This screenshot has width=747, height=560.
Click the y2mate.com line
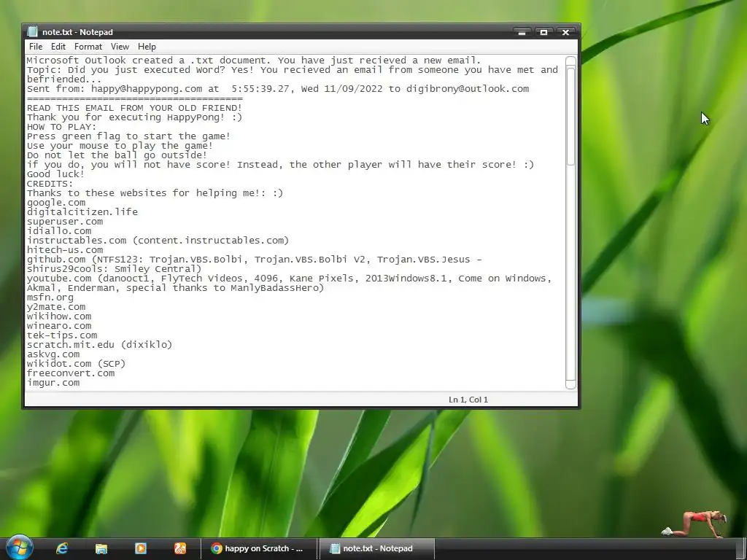coord(56,307)
